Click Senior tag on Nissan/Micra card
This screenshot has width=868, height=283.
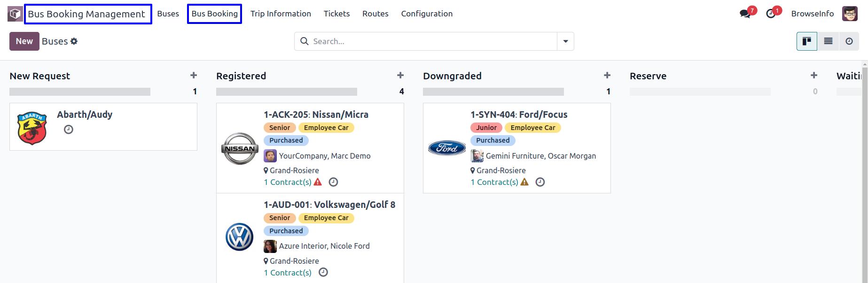pos(280,128)
